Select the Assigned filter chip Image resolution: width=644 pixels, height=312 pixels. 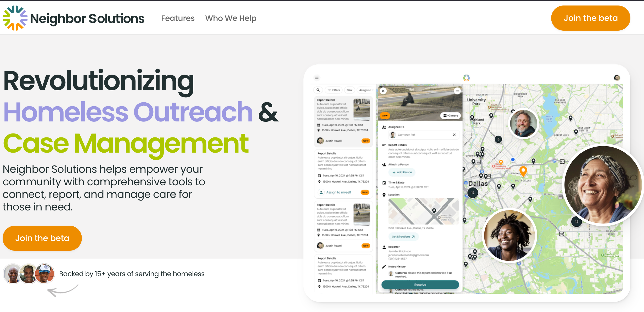click(365, 90)
